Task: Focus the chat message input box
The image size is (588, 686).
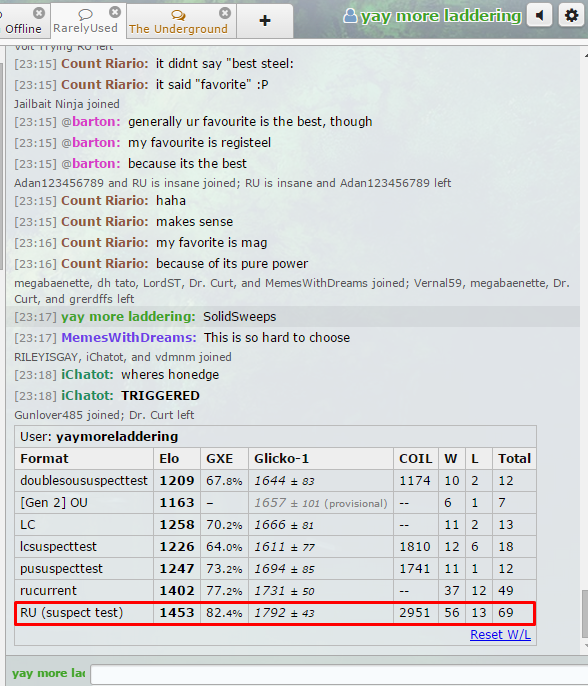Action: click(x=339, y=674)
